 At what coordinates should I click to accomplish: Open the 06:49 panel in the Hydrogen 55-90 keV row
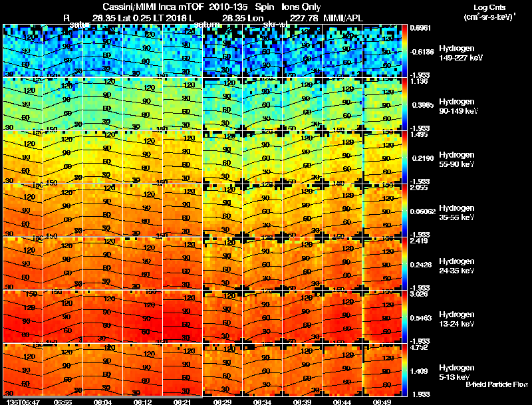(382, 158)
